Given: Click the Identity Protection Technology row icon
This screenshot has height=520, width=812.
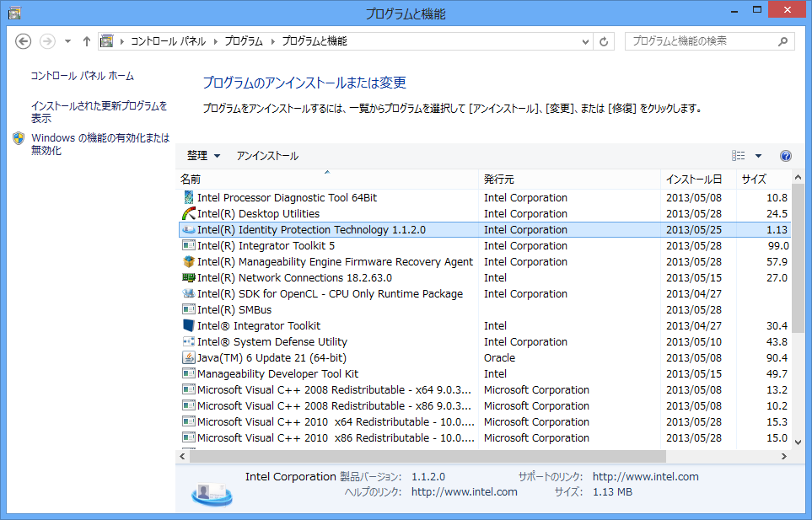Looking at the screenshot, I should coord(189,230).
